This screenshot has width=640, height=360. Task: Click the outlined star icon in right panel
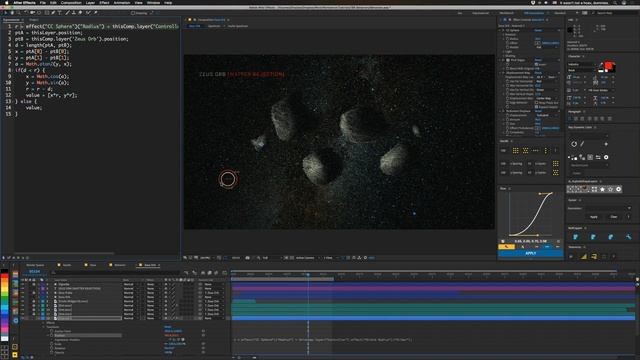tap(611, 189)
